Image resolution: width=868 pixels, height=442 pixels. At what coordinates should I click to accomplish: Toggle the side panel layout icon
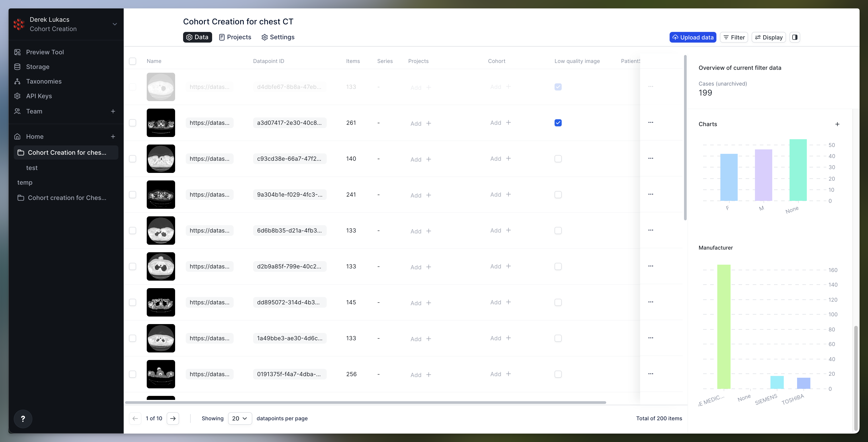point(795,37)
